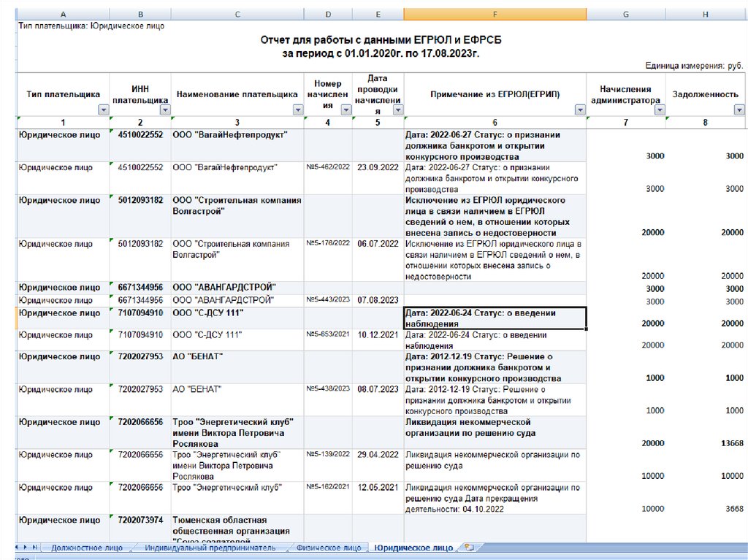Expand the Номер начисления filter arrow
Image resolution: width=748 pixels, height=560 pixels.
point(346,110)
